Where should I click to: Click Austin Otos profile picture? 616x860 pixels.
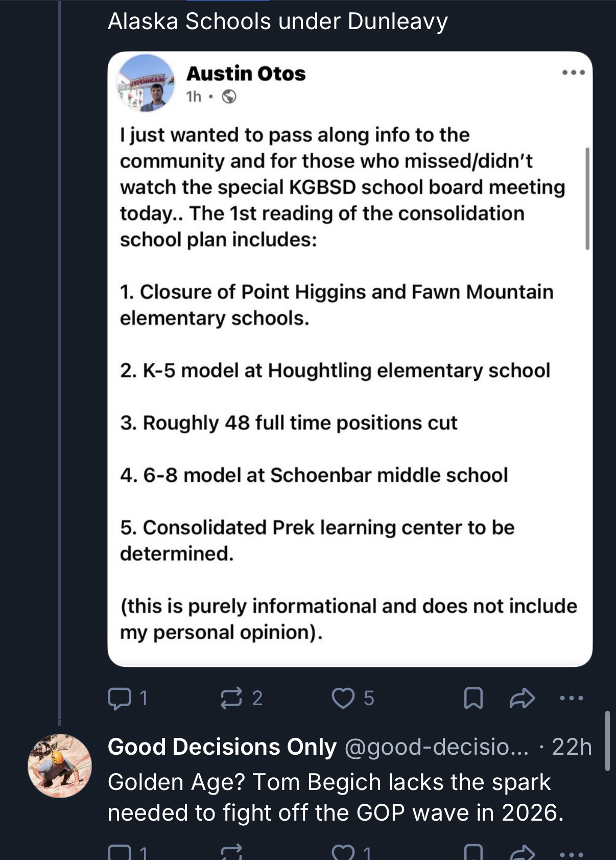coord(146,83)
